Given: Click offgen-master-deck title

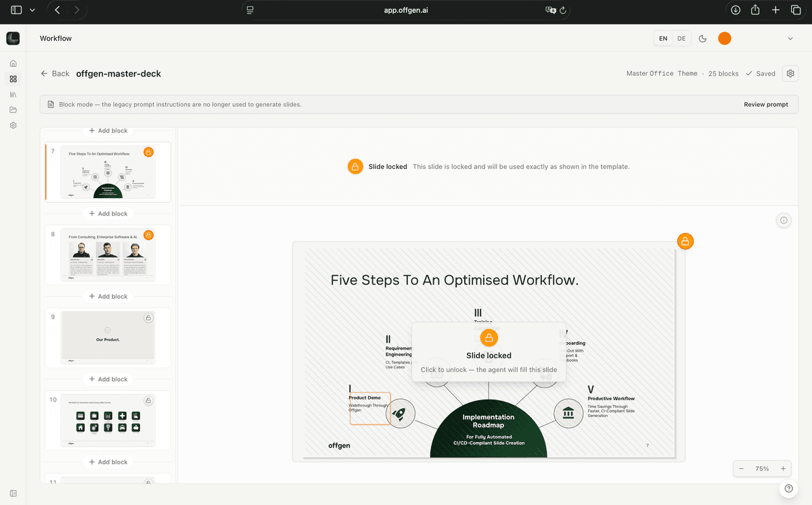Looking at the screenshot, I should click(x=118, y=74).
